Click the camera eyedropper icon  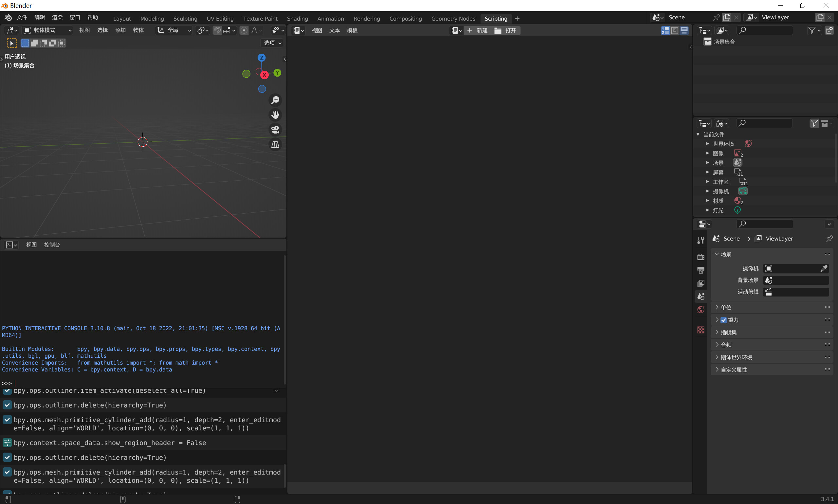tap(823, 269)
